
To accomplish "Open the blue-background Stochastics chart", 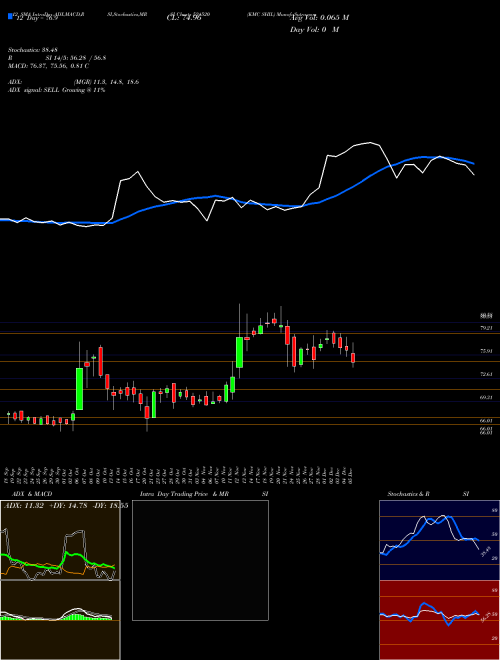I will point(439,540).
